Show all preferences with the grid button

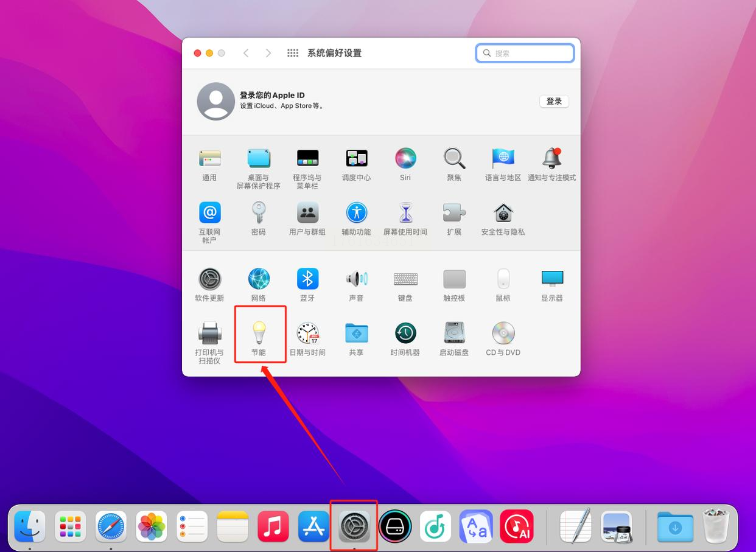coord(293,54)
